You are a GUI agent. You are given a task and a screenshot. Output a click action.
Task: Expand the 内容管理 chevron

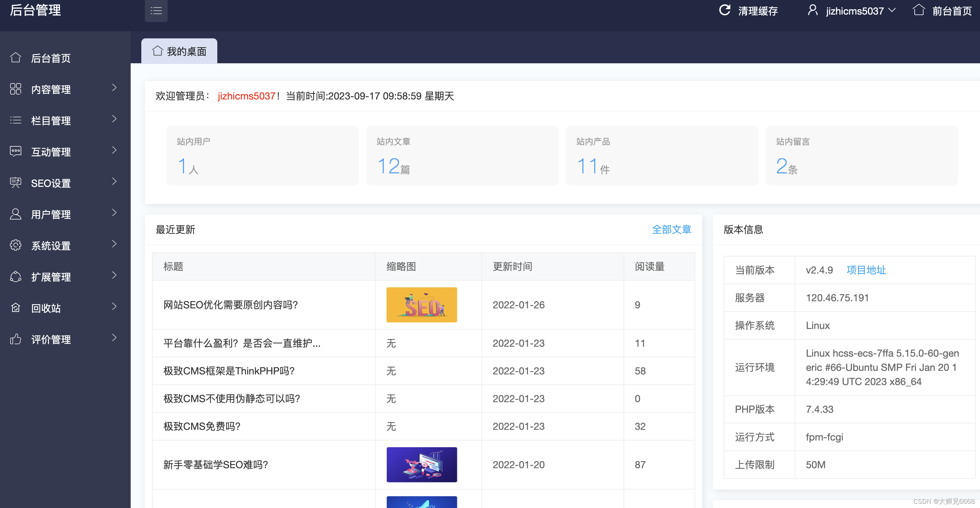point(114,88)
